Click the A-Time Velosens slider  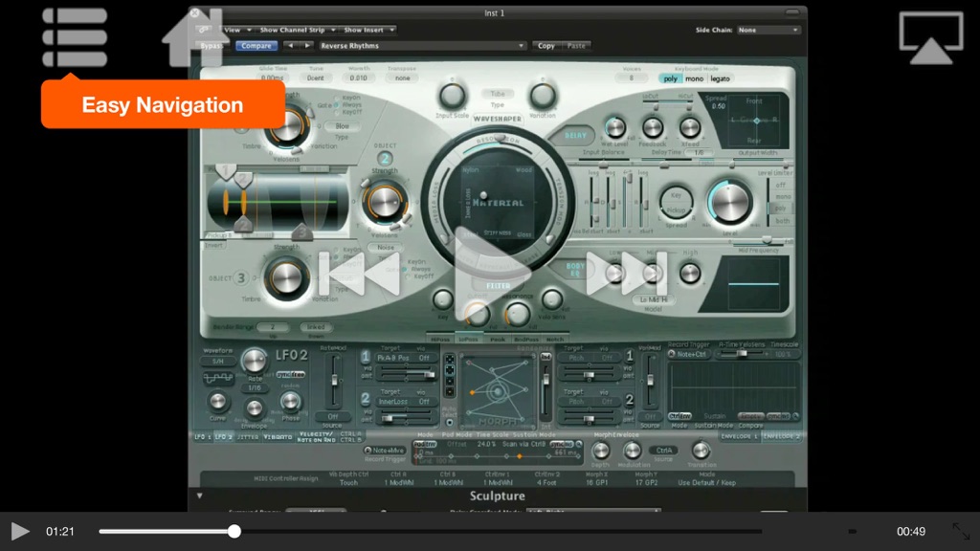743,354
